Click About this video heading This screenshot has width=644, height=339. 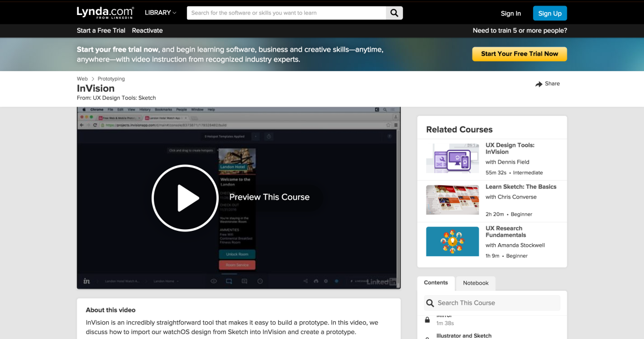point(110,310)
